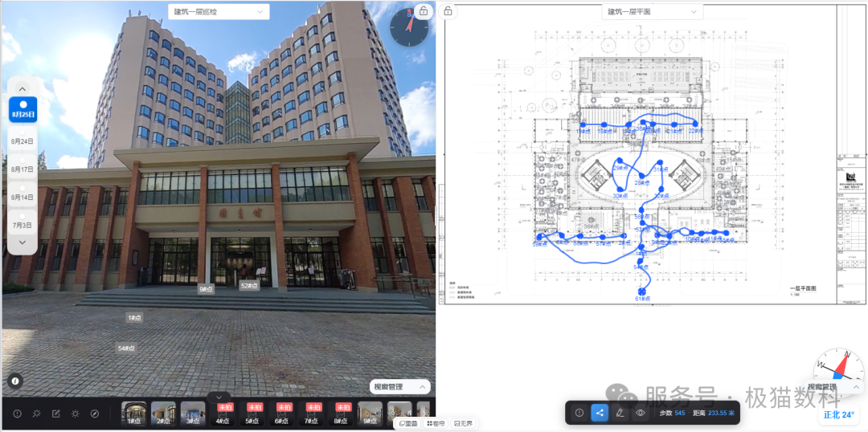Expand the 视窗管理 panel in the floor plan view
Viewport: 868px width, 432px height.
coord(833,387)
